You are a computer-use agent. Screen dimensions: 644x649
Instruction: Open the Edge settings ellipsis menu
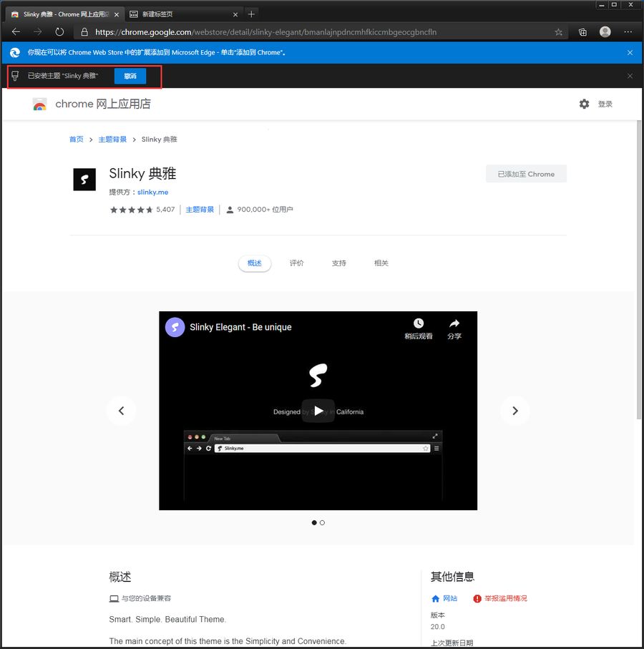[628, 32]
